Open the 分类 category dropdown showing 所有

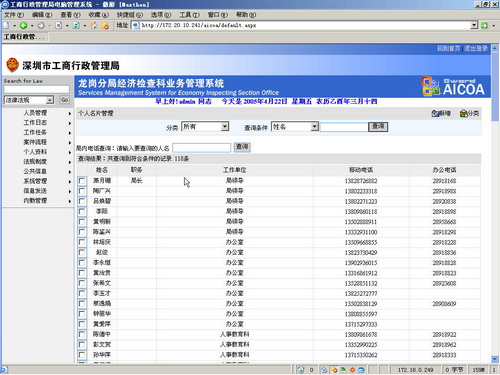205,127
